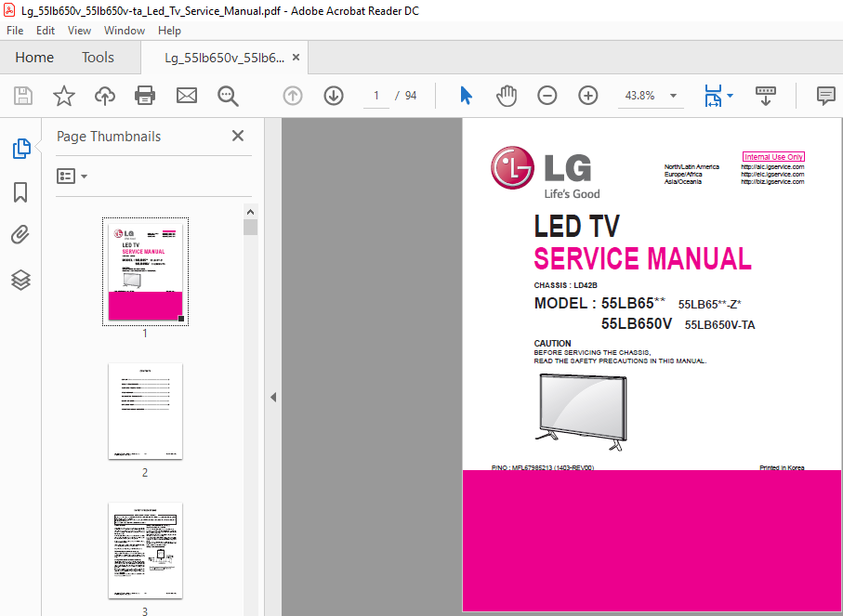Select the Lg_55lb650v document tab
This screenshot has height=616, width=843.
click(224, 58)
